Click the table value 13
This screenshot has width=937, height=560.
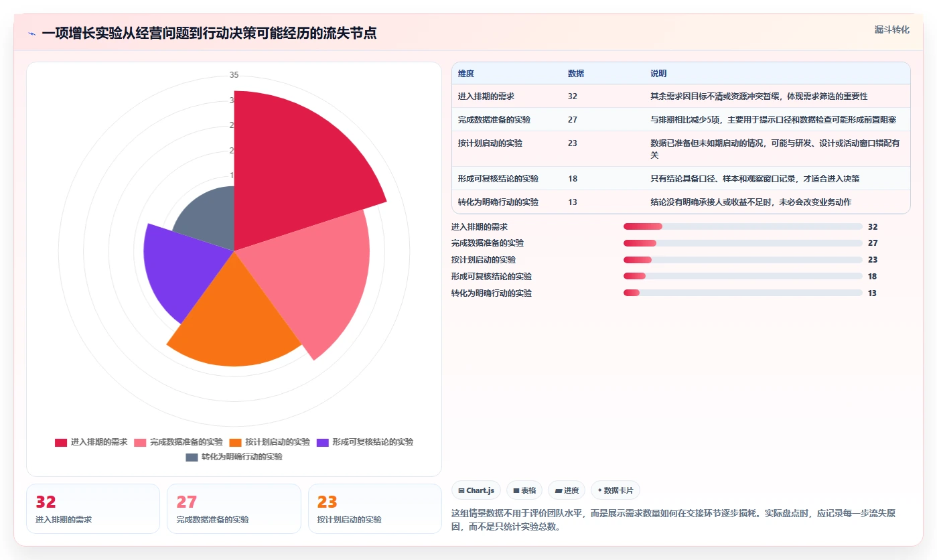point(573,202)
